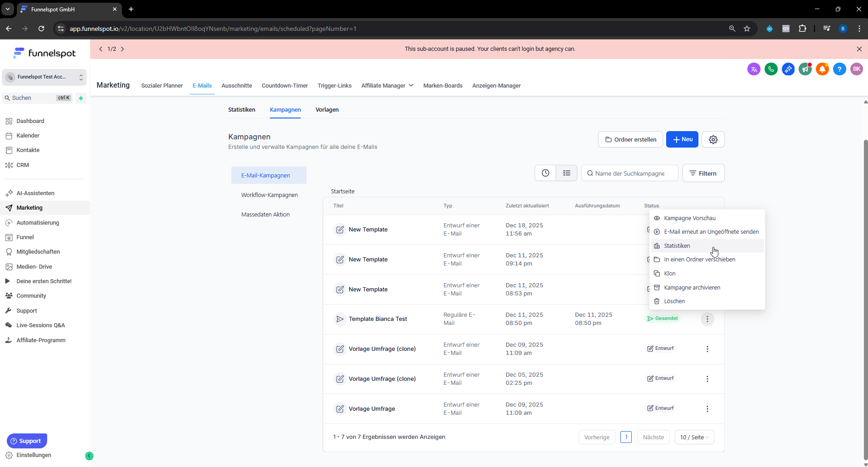Click the browser address bar

[394, 29]
